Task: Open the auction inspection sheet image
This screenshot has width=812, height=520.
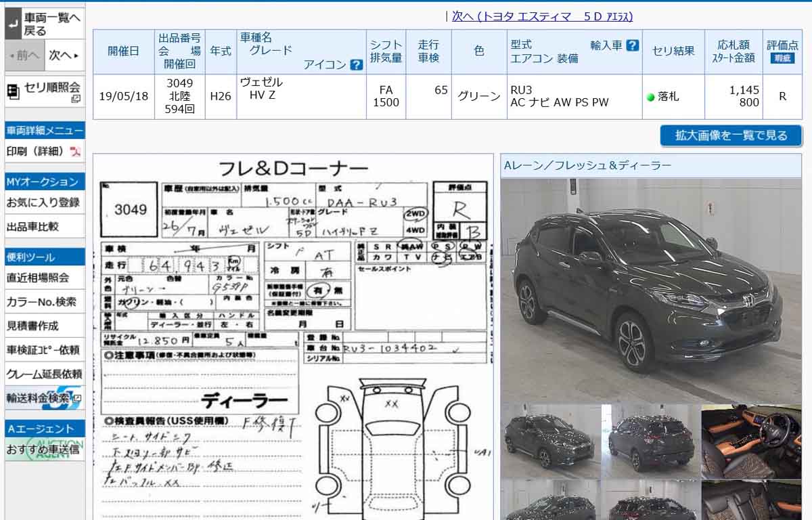Action: [x=293, y=337]
